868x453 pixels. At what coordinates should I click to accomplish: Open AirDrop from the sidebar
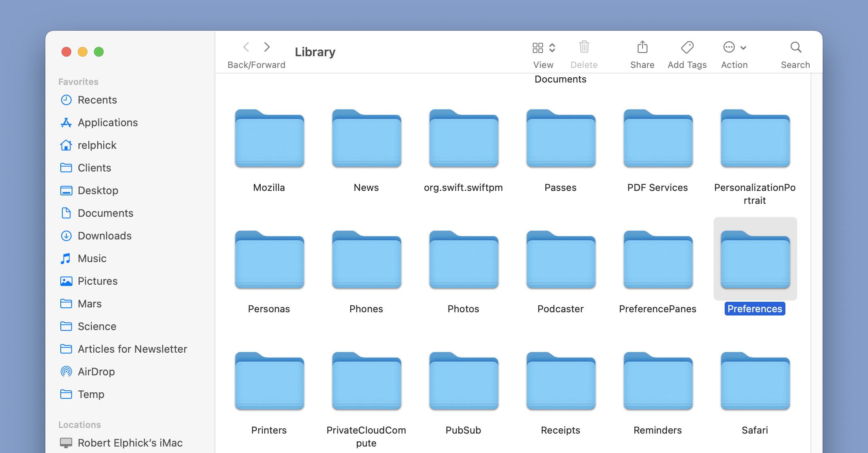tap(96, 372)
